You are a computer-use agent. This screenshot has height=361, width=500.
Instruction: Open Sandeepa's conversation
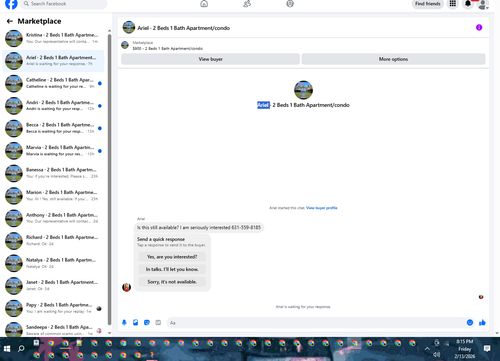[x=53, y=329]
